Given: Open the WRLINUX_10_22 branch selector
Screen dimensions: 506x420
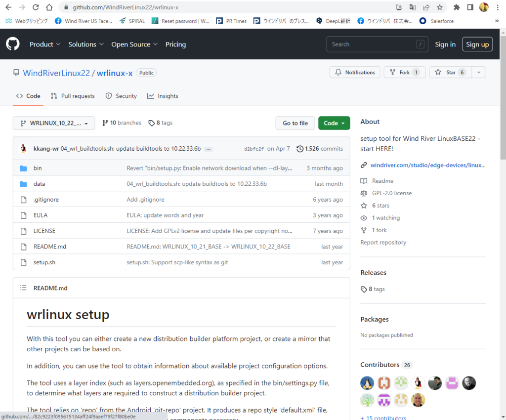Looking at the screenshot, I should 53,123.
